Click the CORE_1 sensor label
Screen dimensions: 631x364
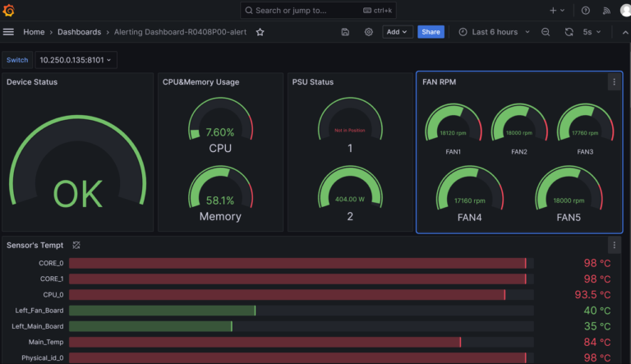[52, 279]
